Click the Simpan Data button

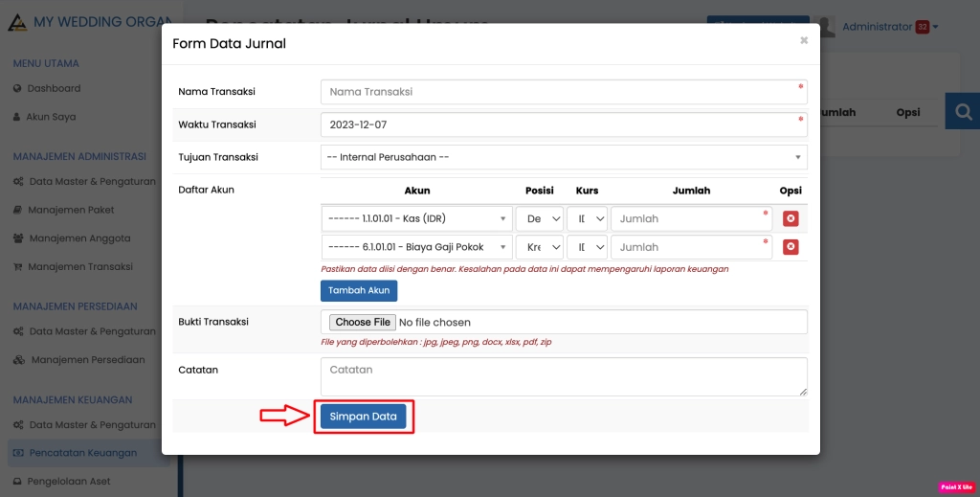point(364,417)
